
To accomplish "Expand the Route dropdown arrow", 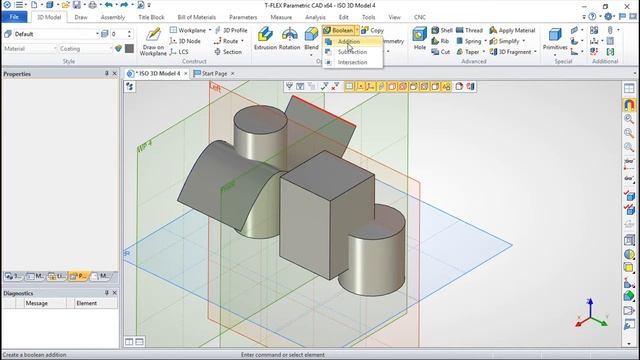I will click(242, 41).
